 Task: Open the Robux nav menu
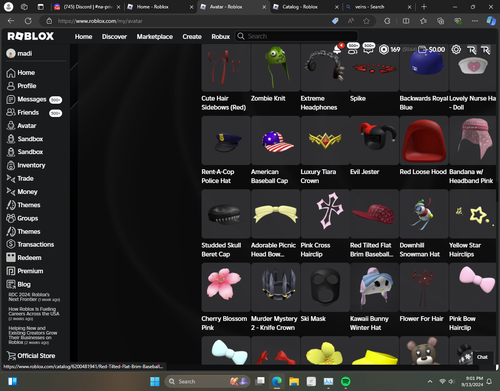(x=221, y=36)
